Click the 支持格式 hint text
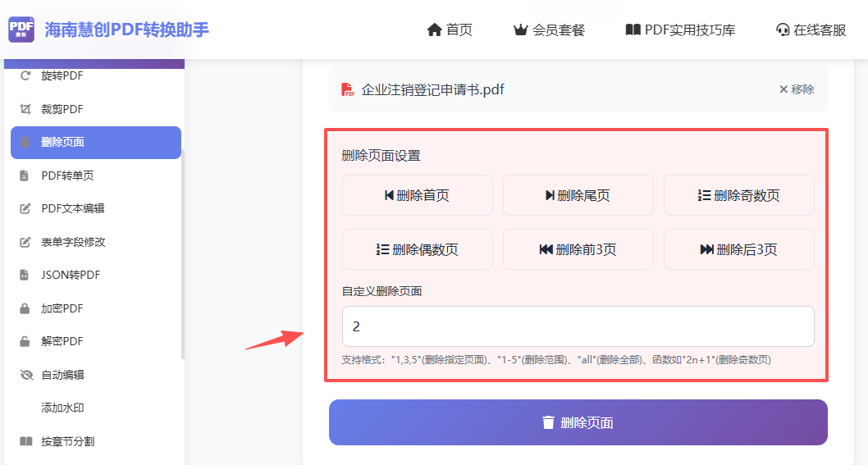This screenshot has width=868, height=465. point(555,360)
